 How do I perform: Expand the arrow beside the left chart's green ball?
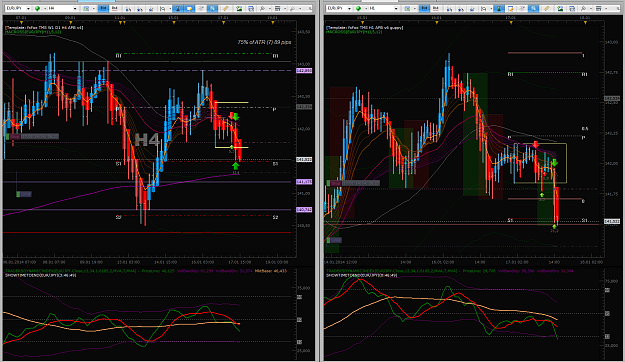pyautogui.click(x=45, y=8)
